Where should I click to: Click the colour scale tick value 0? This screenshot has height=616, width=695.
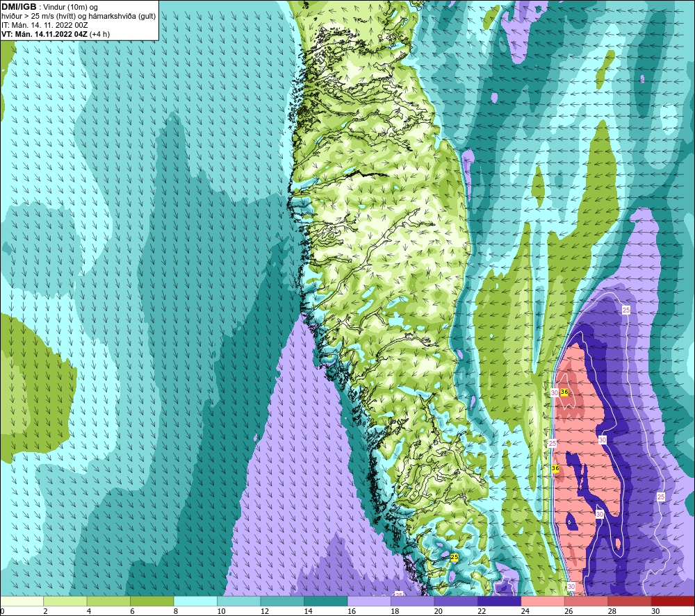[x=2, y=612]
